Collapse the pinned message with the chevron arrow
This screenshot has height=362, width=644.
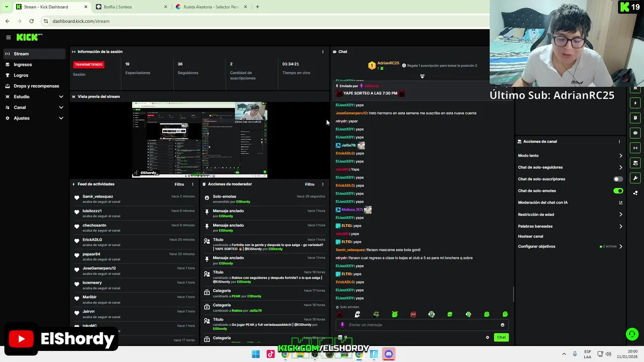point(422,76)
